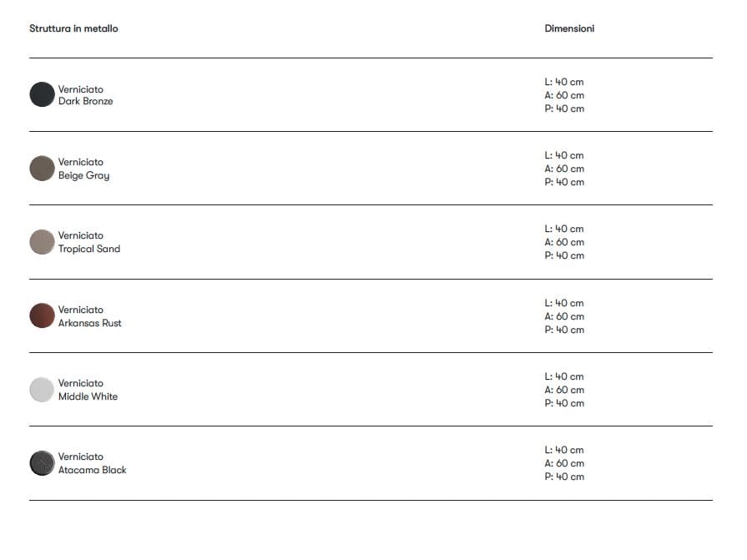Click the Atacama Black row dimensions text
Screen dimensions: 747x560
[x=564, y=463]
